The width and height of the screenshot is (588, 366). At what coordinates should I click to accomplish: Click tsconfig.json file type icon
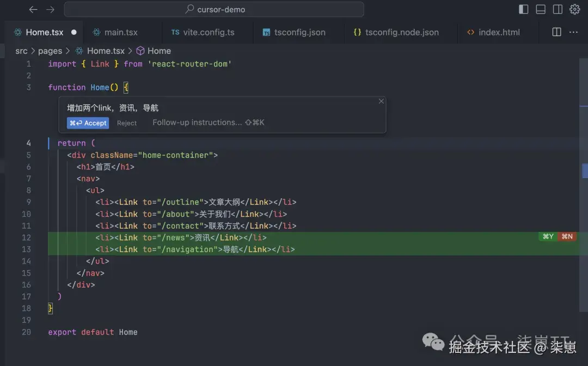tap(266, 32)
